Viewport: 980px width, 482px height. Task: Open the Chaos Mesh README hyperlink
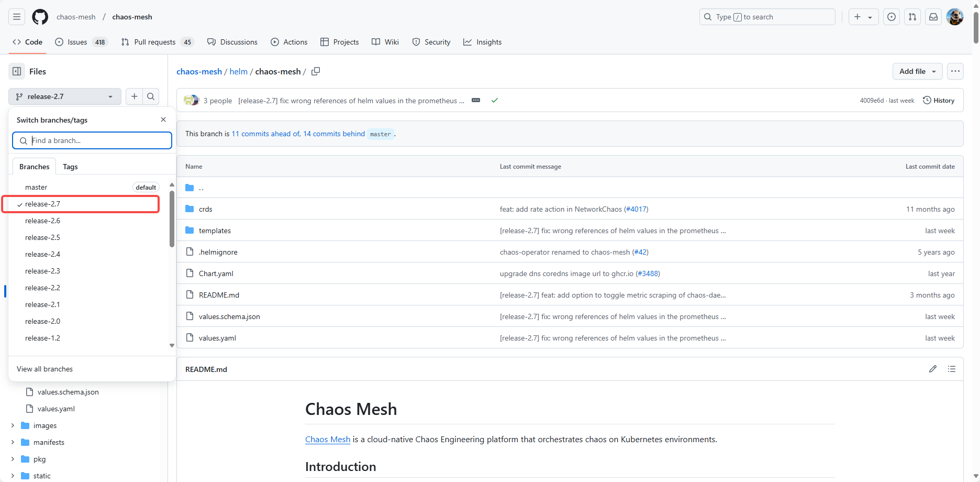(328, 439)
